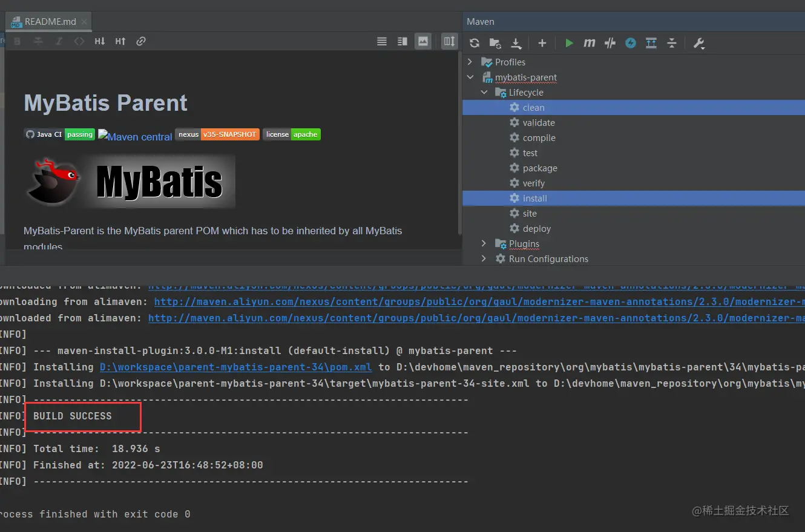805x532 pixels.
Task: Select the clean lifecycle goal
Action: [x=634, y=107]
